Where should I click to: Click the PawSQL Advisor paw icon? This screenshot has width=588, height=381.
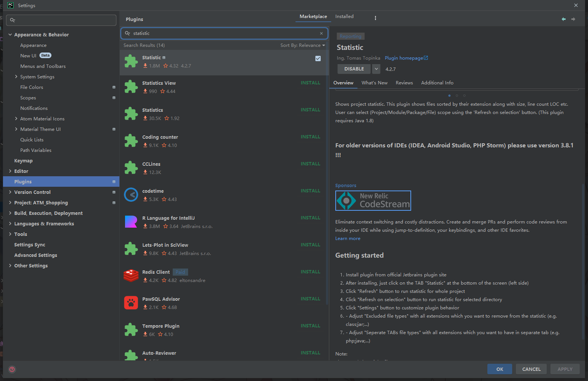131,303
